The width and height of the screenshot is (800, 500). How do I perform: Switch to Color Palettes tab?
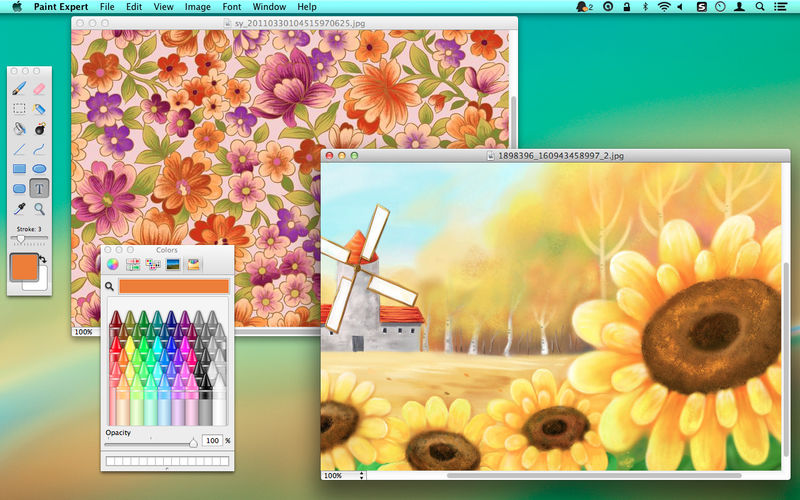[x=153, y=264]
